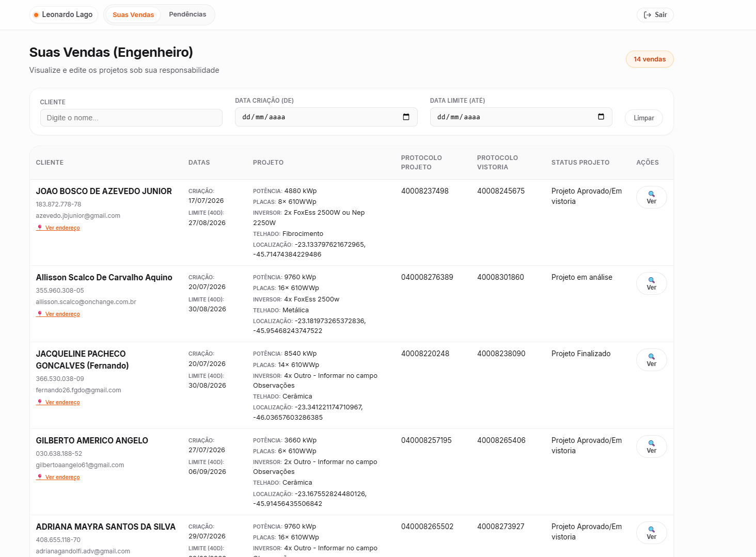Image resolution: width=756 pixels, height=557 pixels.
Task: Select vistoria protocol 40008238090
Action: [x=501, y=354]
